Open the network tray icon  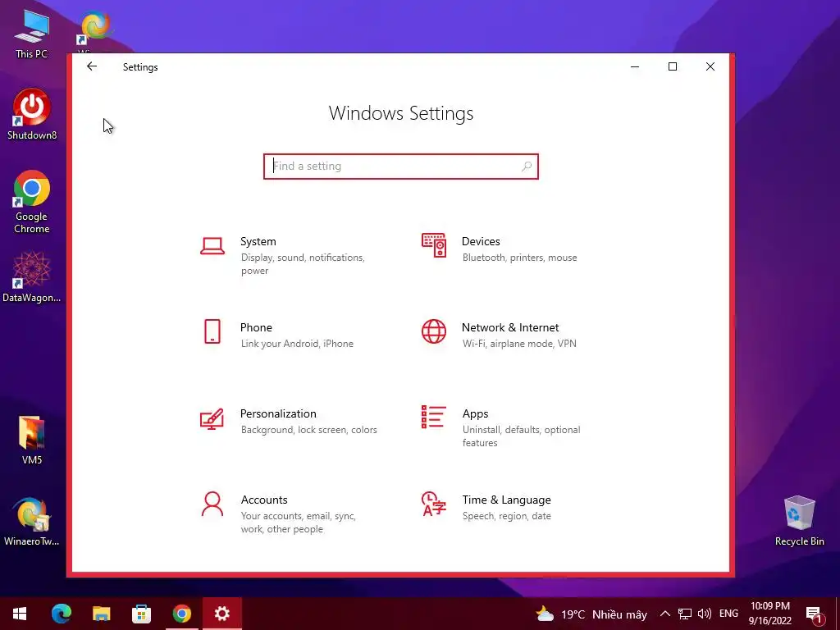tap(685, 614)
